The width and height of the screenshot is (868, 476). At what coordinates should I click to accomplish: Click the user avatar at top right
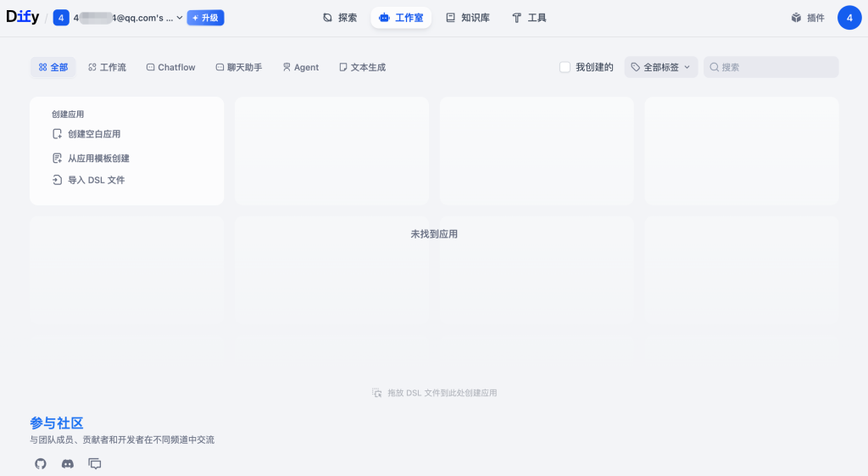[x=849, y=18]
